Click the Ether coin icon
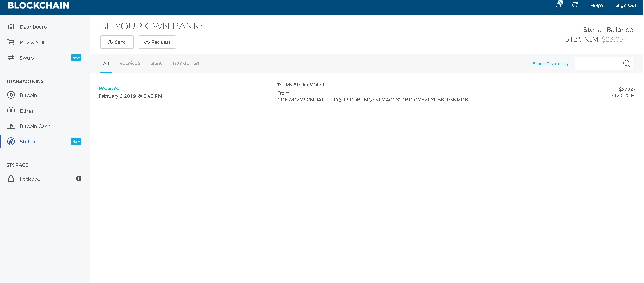The height and width of the screenshot is (283, 644). 11,111
